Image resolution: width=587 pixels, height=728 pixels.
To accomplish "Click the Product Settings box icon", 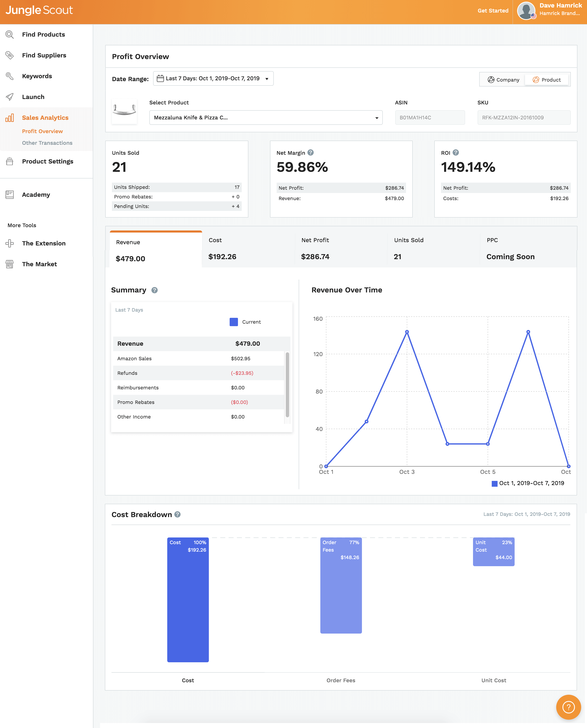I will pos(10,161).
